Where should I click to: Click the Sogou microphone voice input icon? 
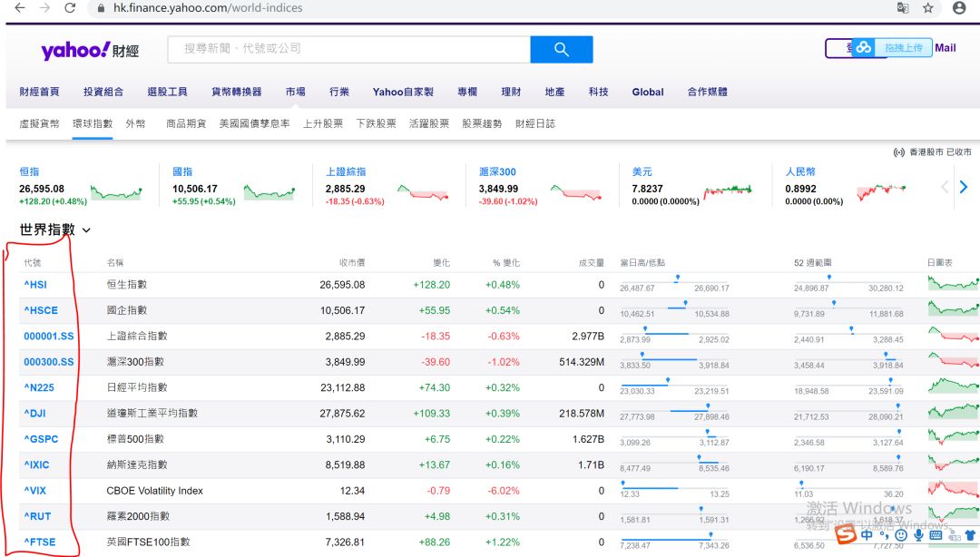coord(918,535)
